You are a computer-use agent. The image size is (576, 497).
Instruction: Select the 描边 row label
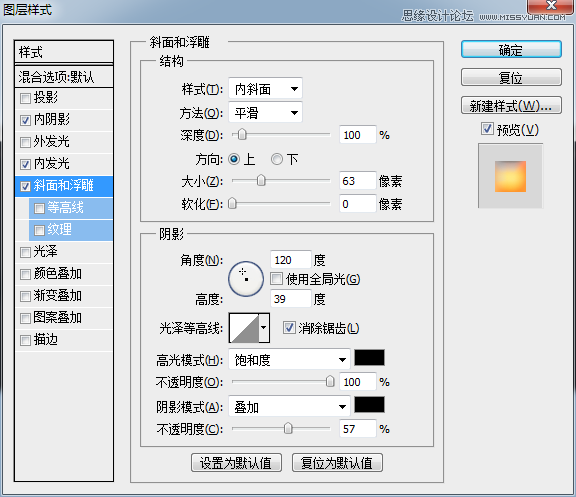click(46, 339)
